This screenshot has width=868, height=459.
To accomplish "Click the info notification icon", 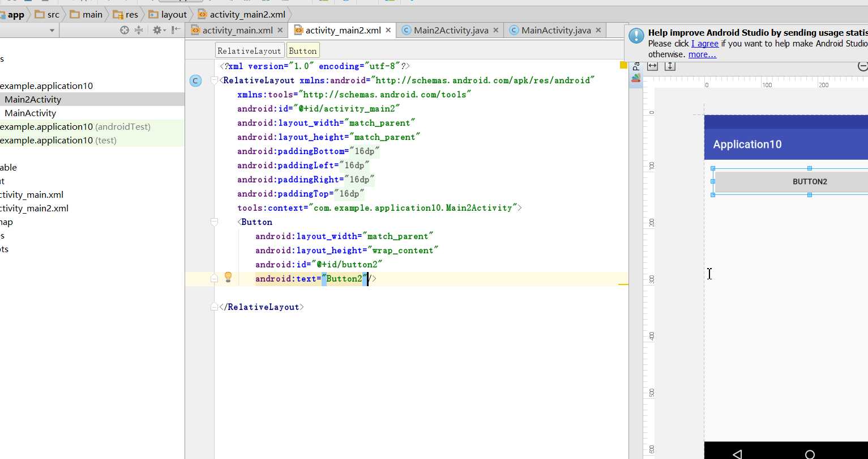I will click(636, 36).
